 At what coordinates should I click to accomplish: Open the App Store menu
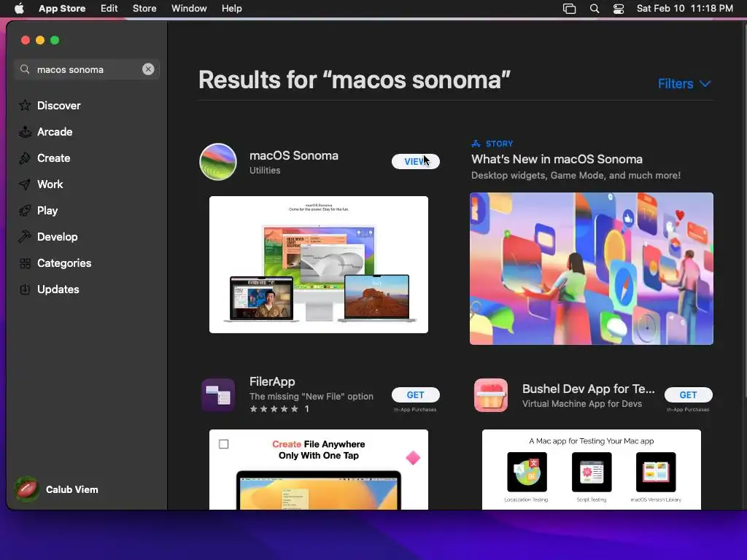62,8
